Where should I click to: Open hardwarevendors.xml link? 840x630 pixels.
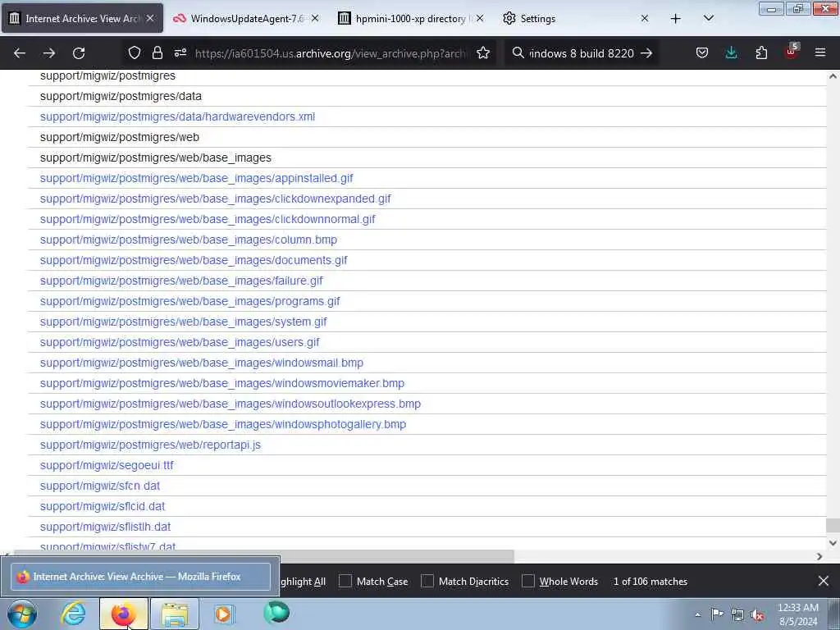[177, 116]
